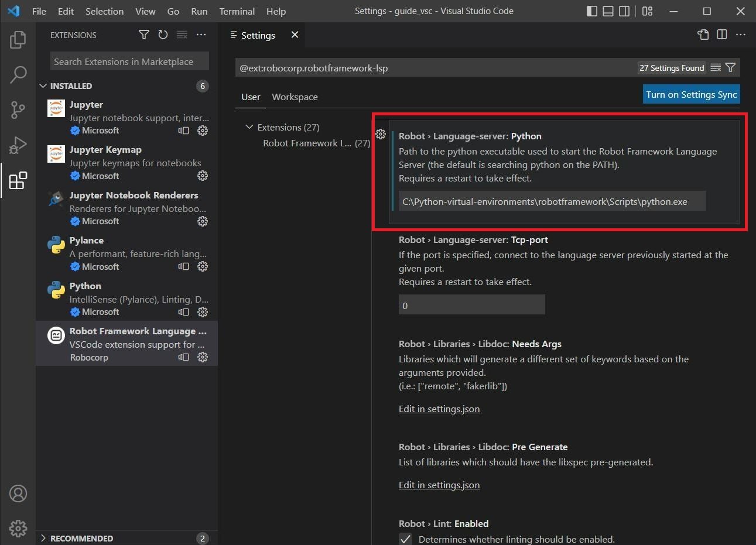Focus Search Extensions in Marketplace field

click(x=129, y=61)
